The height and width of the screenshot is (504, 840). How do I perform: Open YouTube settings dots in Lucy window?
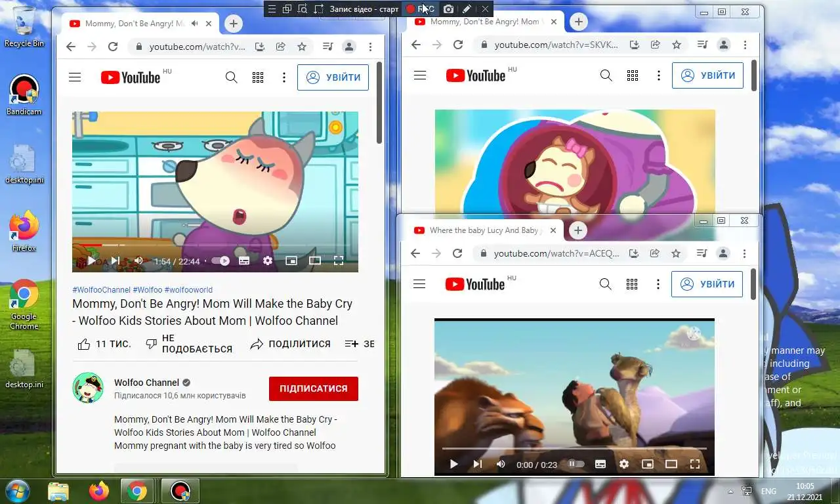click(x=658, y=284)
